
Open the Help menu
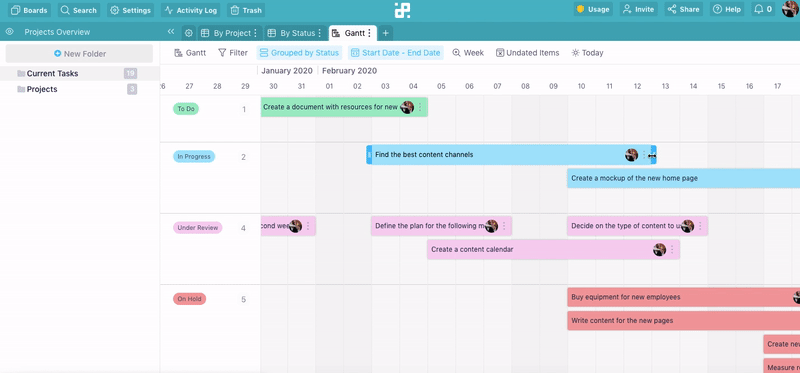click(x=727, y=9)
